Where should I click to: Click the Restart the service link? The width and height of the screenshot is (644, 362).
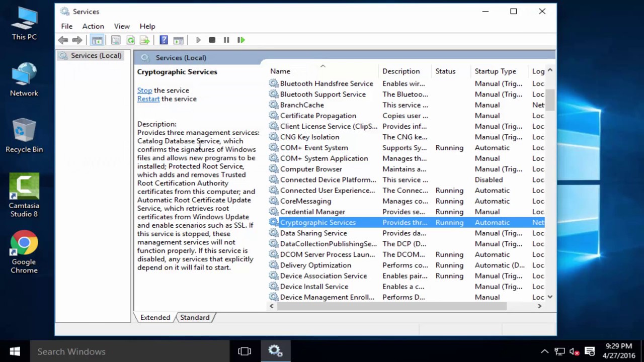[x=148, y=99]
